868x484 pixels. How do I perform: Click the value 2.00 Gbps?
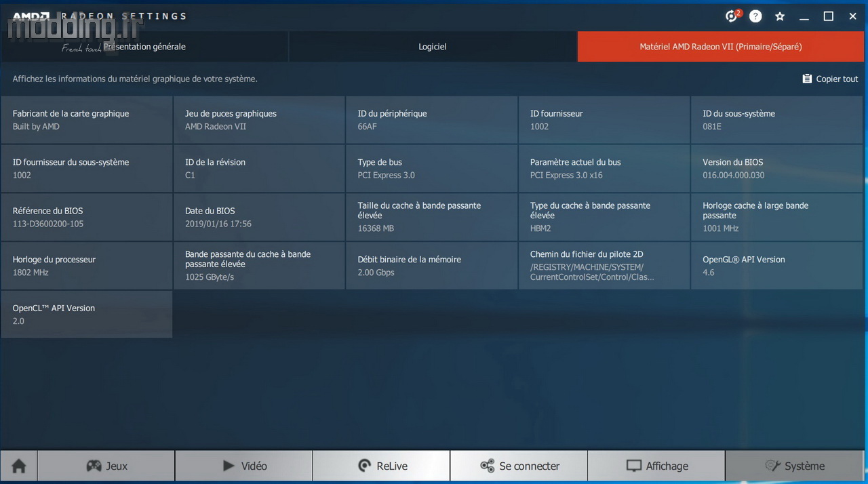tap(376, 273)
